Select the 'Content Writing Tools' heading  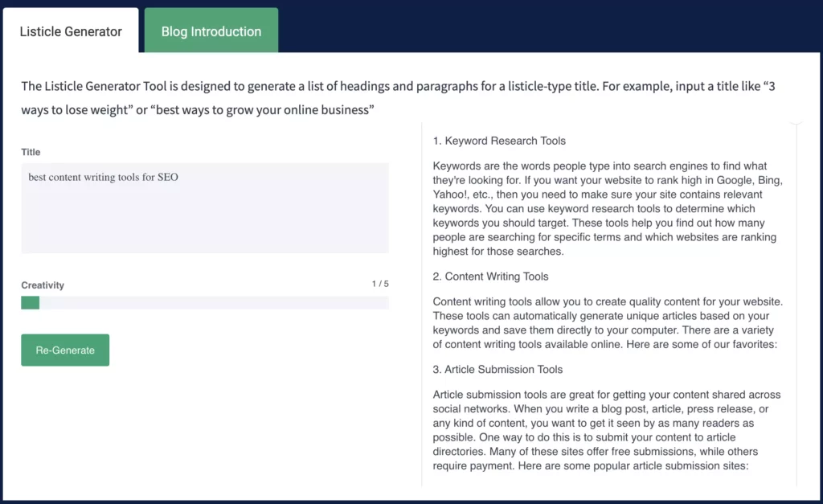tap(490, 276)
